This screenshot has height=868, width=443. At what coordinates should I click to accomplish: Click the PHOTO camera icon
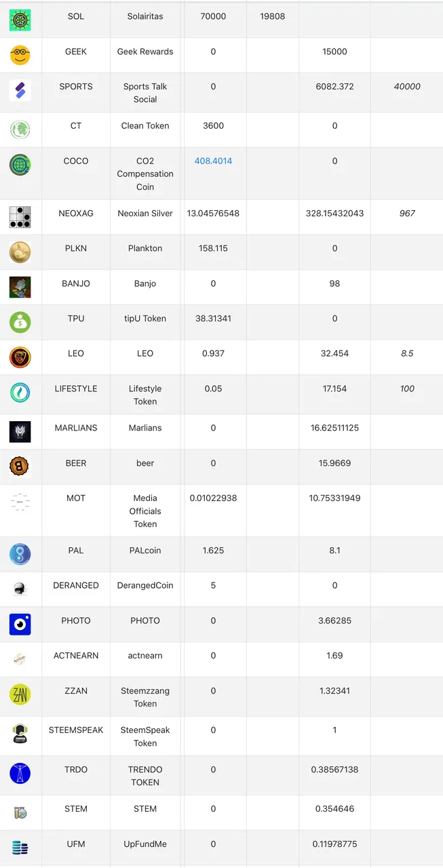click(20, 625)
